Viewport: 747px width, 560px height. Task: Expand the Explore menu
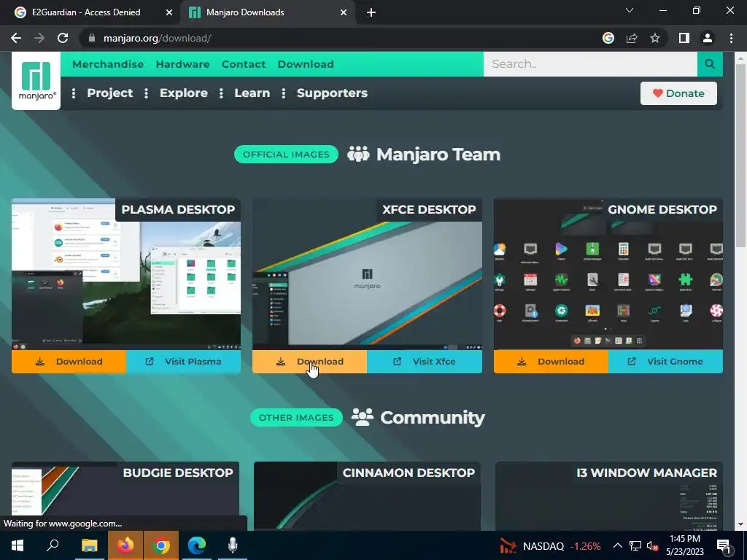point(183,93)
